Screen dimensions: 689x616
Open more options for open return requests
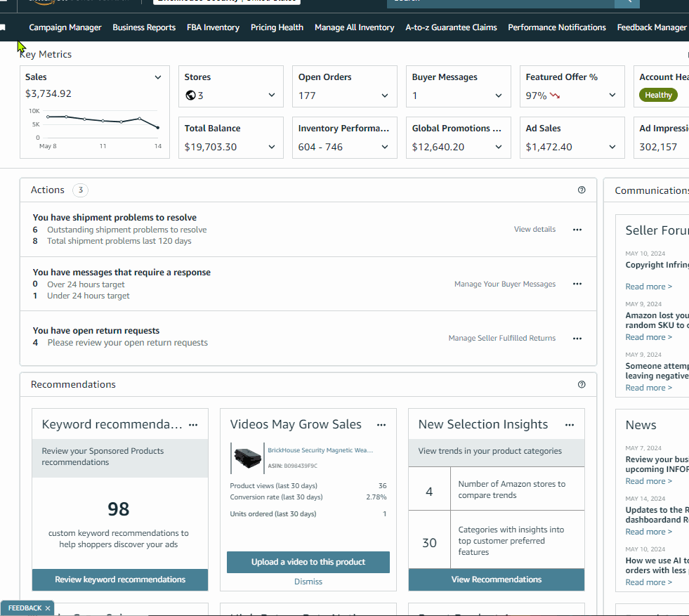(x=577, y=339)
